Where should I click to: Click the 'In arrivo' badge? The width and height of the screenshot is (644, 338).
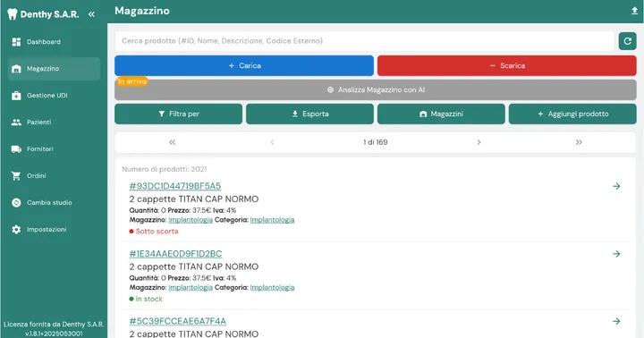click(131, 81)
